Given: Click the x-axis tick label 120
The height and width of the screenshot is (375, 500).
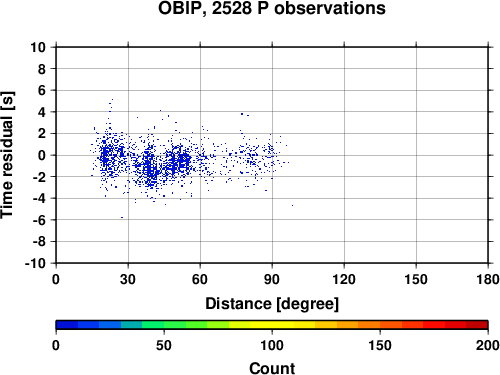Looking at the screenshot, I should pos(344,279).
